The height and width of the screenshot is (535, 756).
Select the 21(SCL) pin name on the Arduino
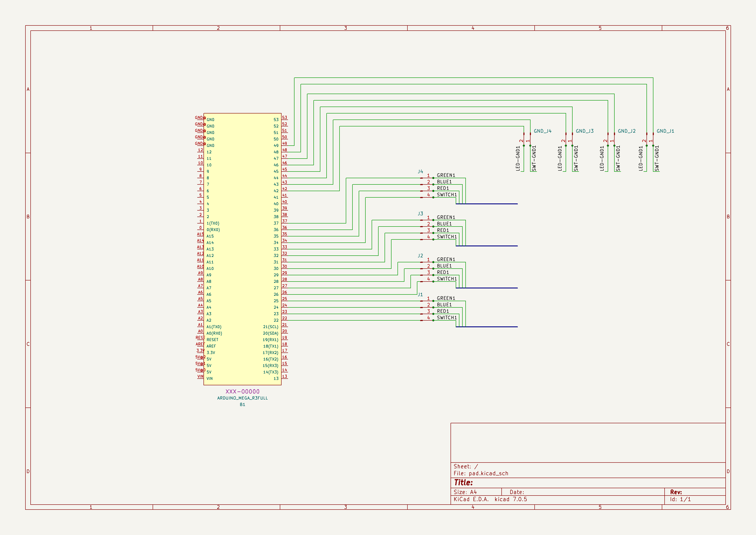pos(270,327)
